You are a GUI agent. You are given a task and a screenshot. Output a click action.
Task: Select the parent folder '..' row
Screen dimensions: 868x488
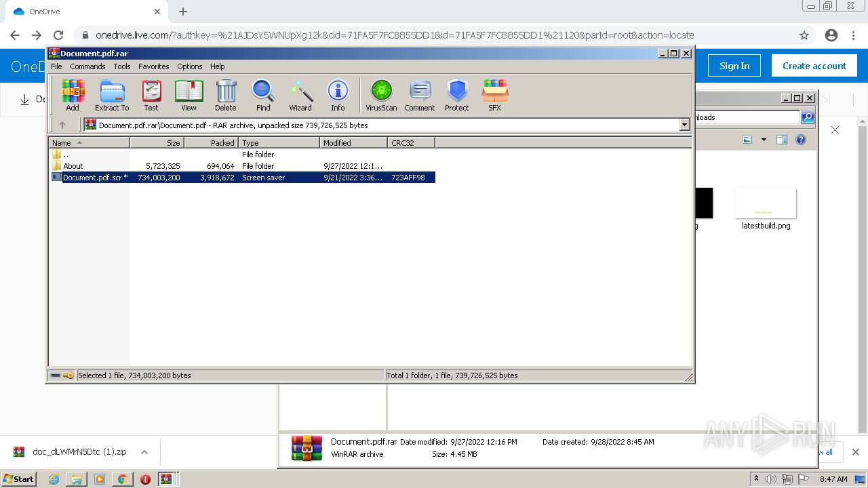(x=243, y=155)
